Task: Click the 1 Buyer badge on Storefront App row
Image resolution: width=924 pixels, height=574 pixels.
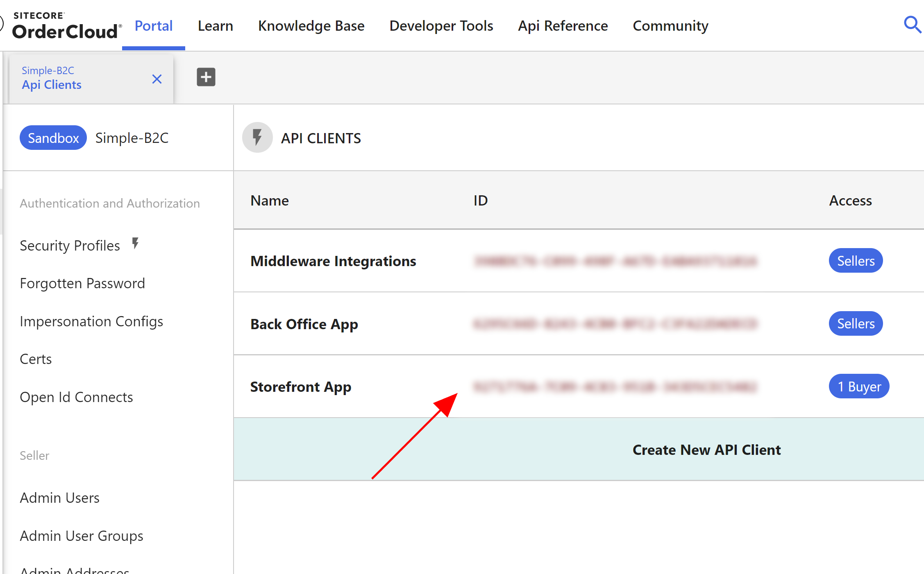Action: click(x=858, y=386)
